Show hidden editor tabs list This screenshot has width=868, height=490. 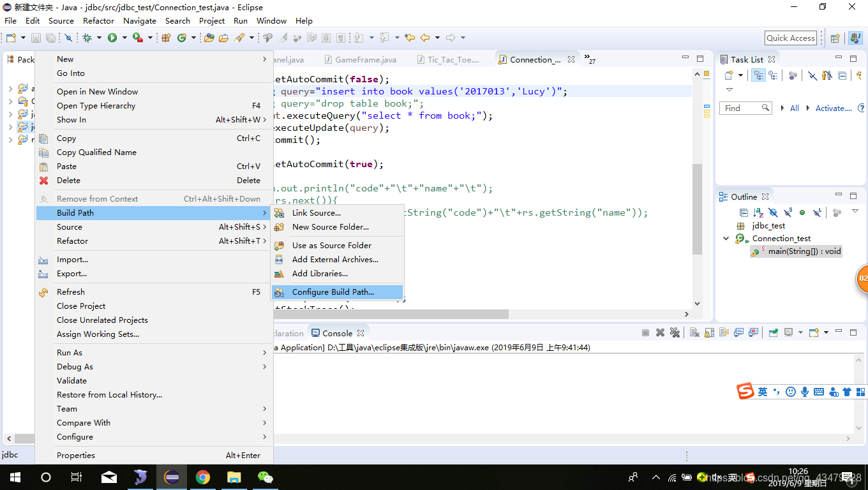[x=589, y=59]
